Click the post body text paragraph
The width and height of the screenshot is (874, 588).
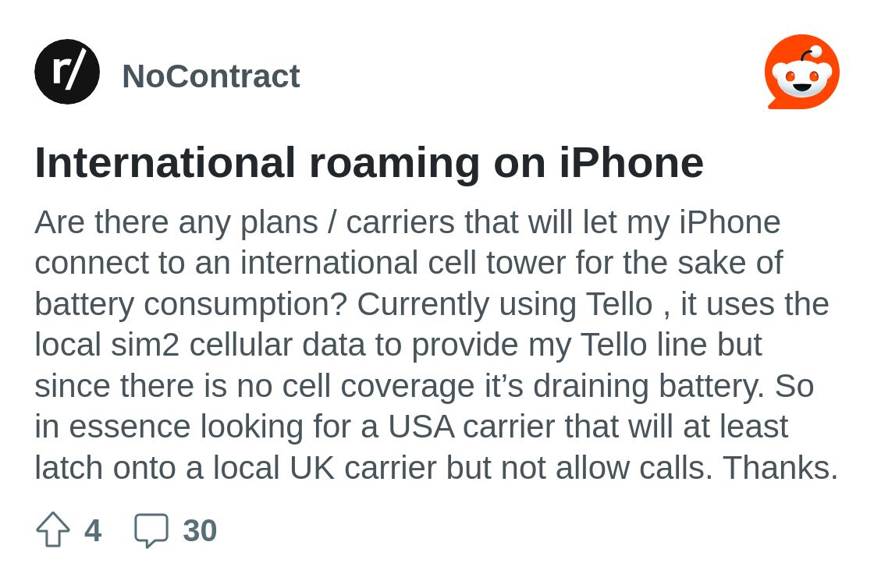coord(436,345)
